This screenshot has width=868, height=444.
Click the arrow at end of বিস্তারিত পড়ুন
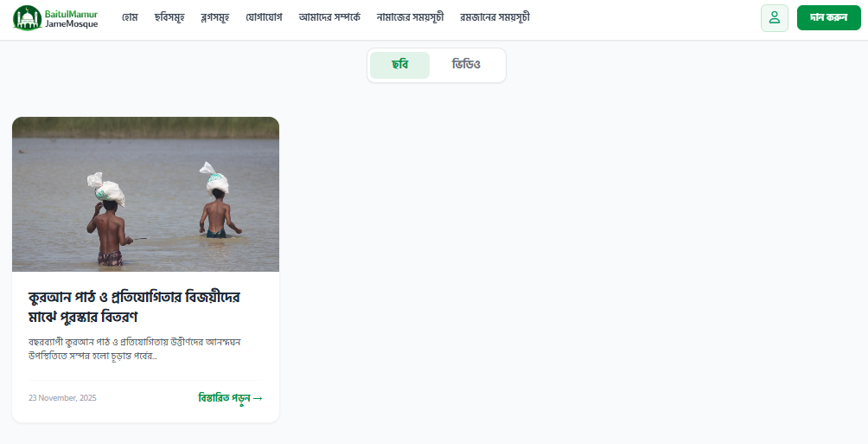click(258, 398)
